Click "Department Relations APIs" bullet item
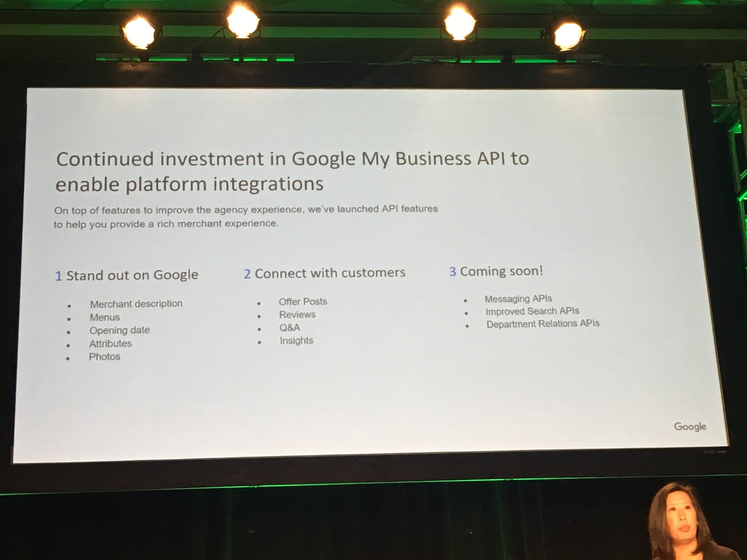The width and height of the screenshot is (747, 560). (x=543, y=324)
